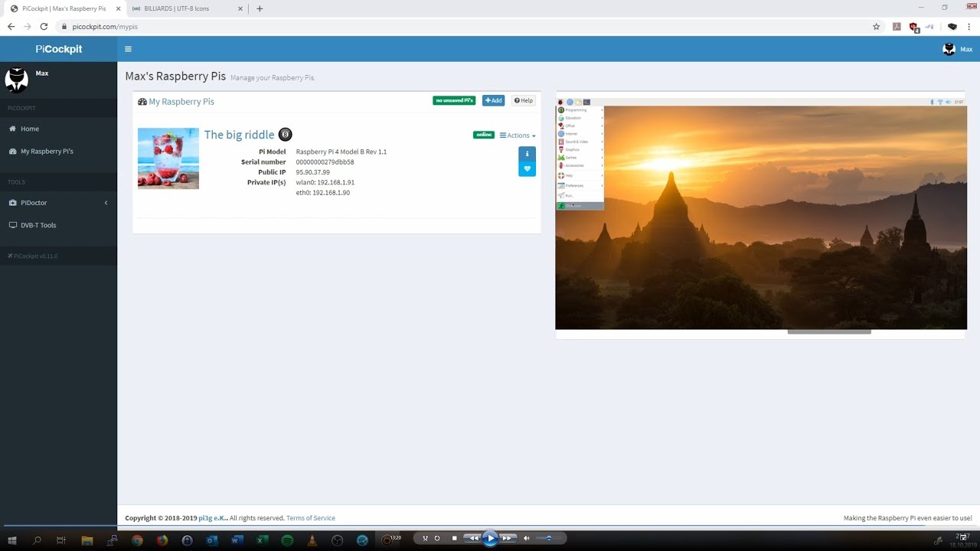Expand Programming in the Pi menu
Viewport: 980px width, 551px height.
pos(580,110)
